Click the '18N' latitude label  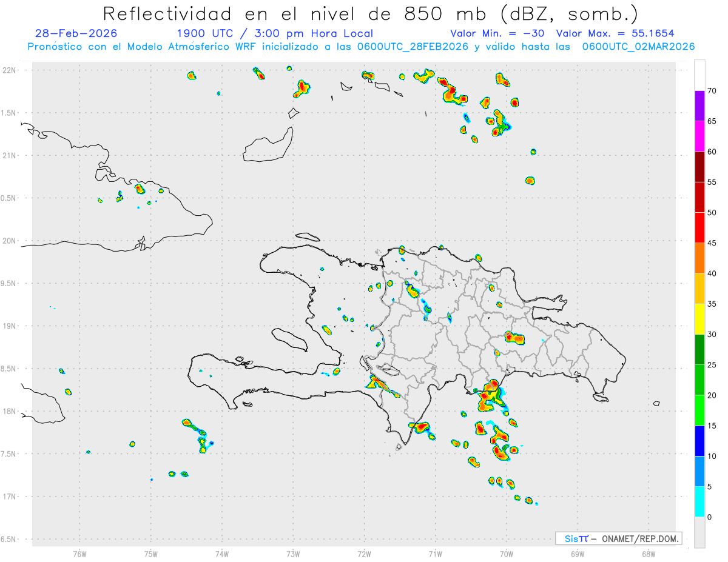(9, 411)
